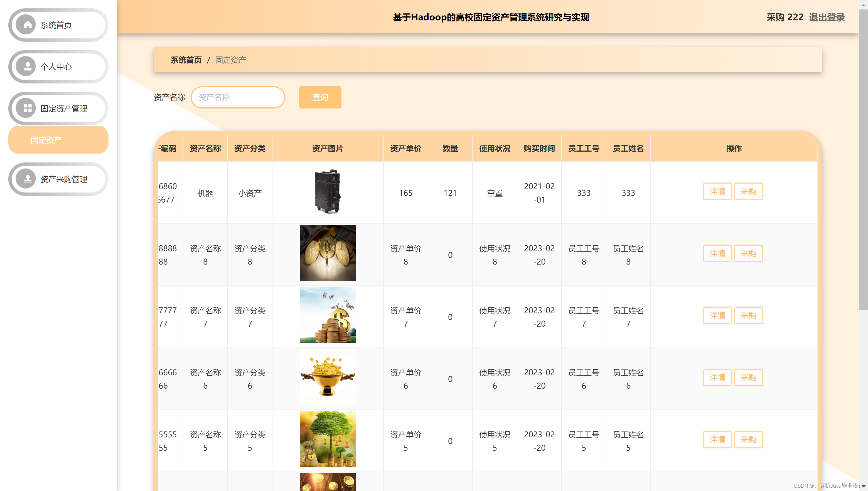Open 详情 for 资产名称6 row

click(717, 377)
